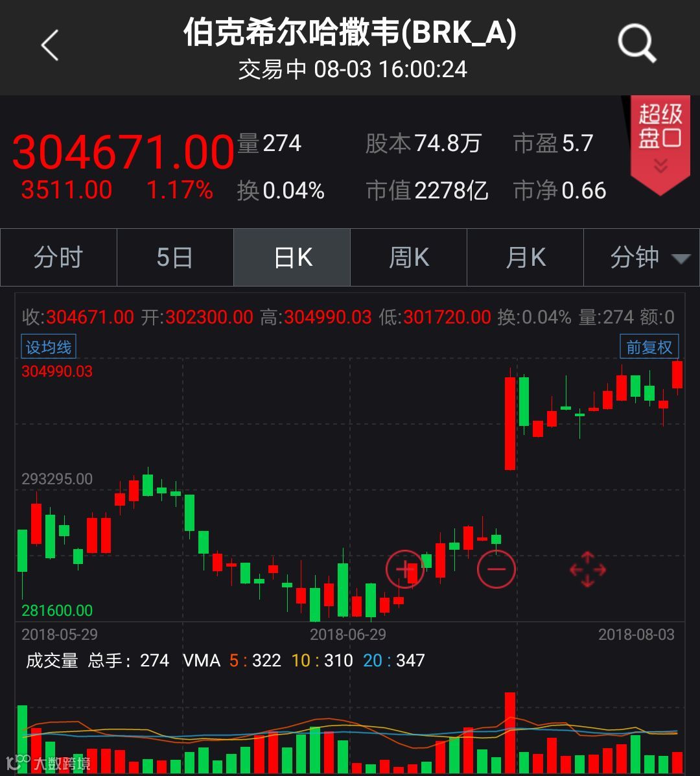The width and height of the screenshot is (700, 776).
Task: Tap the back arrow icon
Action: pos(50,45)
